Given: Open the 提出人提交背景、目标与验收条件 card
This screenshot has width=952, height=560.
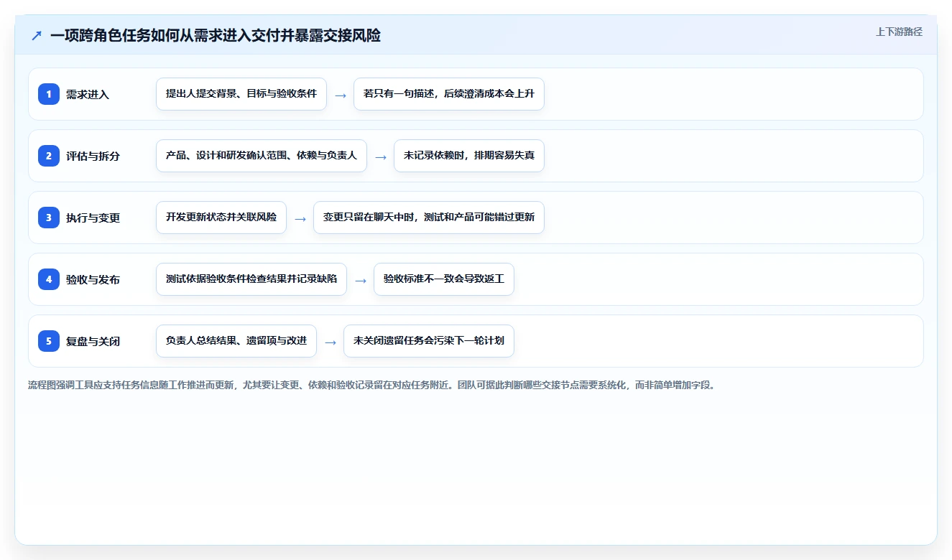Looking at the screenshot, I should [x=241, y=94].
